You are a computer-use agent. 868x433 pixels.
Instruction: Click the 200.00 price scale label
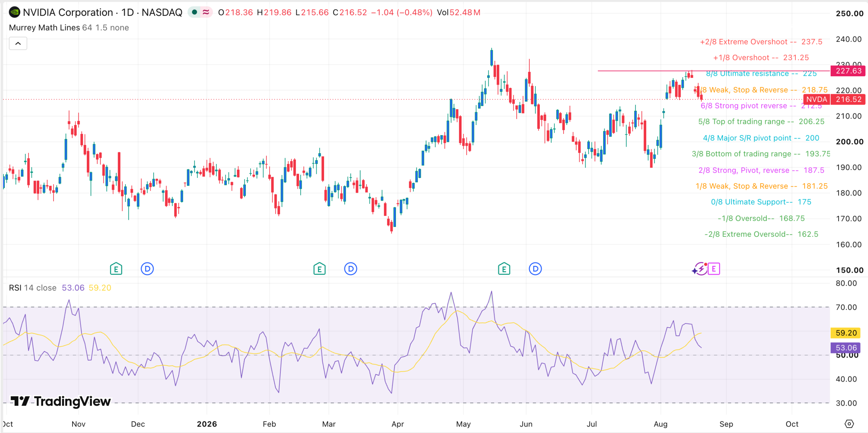click(x=849, y=142)
